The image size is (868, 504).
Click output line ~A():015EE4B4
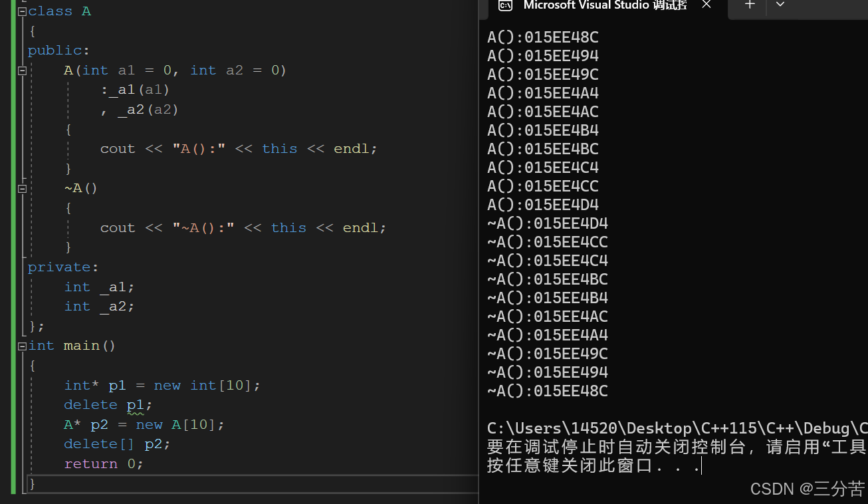coord(548,298)
